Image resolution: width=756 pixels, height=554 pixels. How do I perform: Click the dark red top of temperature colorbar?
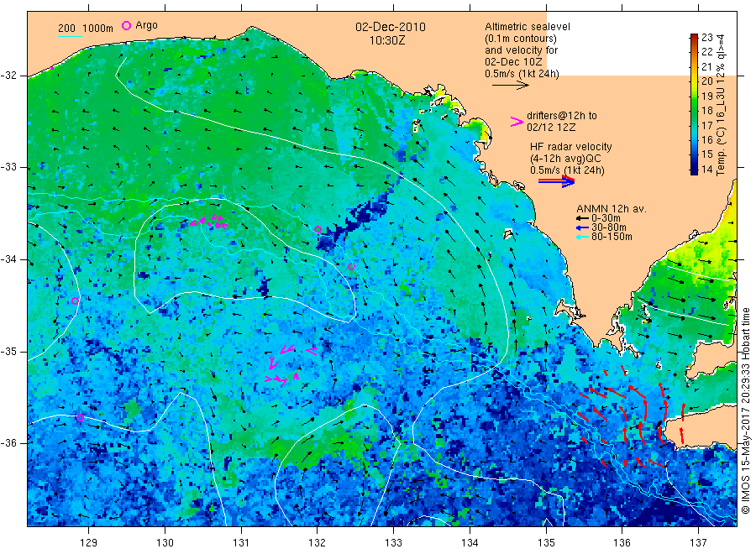click(694, 37)
